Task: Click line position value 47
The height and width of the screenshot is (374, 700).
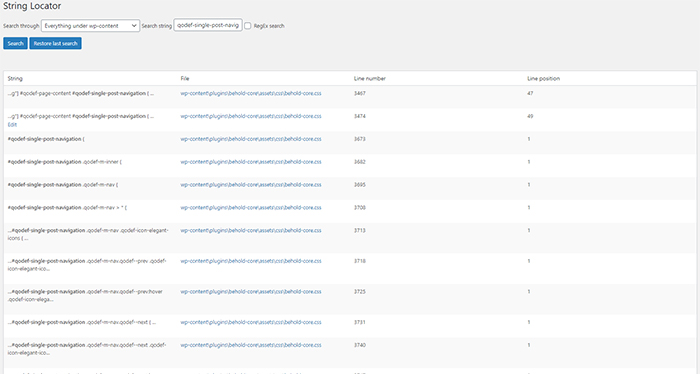Action: (x=530, y=93)
